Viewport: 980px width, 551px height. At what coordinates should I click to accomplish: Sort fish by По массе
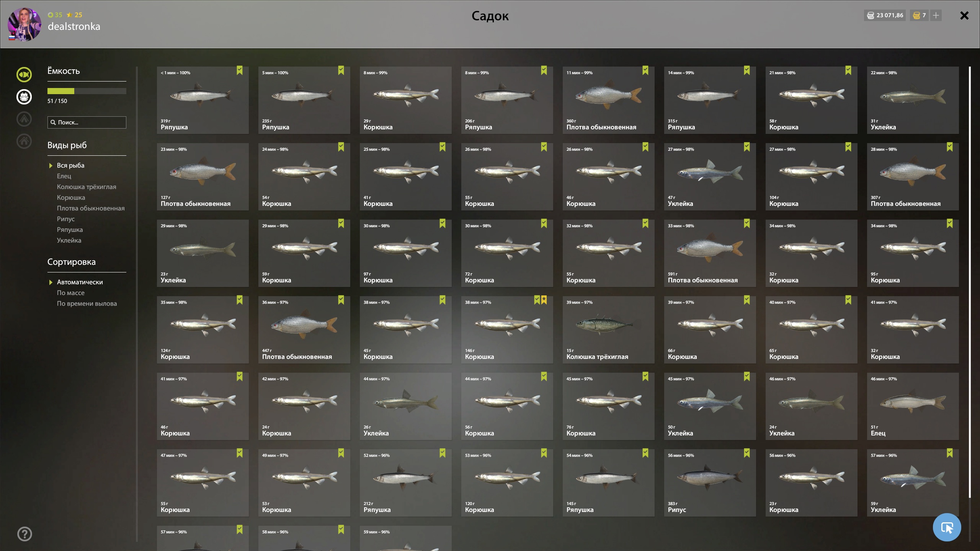pos(70,293)
